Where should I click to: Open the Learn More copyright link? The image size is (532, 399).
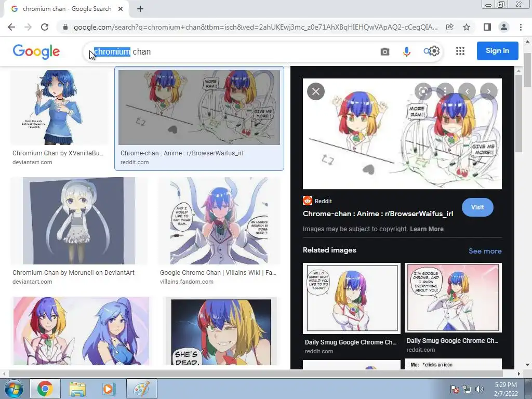(x=427, y=229)
